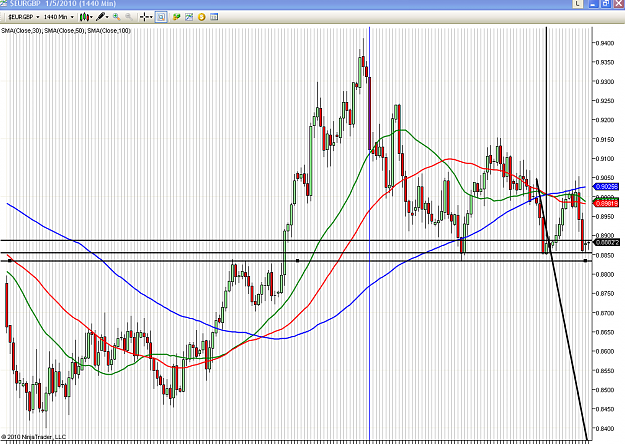The width and height of the screenshot is (625, 444).
Task: Click the 0.8700 price axis label
Action: [605, 313]
